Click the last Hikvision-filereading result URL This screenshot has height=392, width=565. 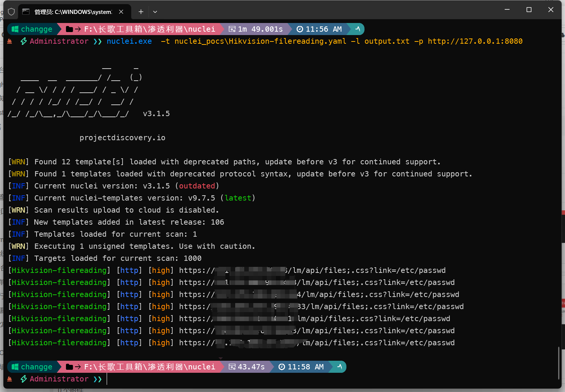tap(317, 343)
